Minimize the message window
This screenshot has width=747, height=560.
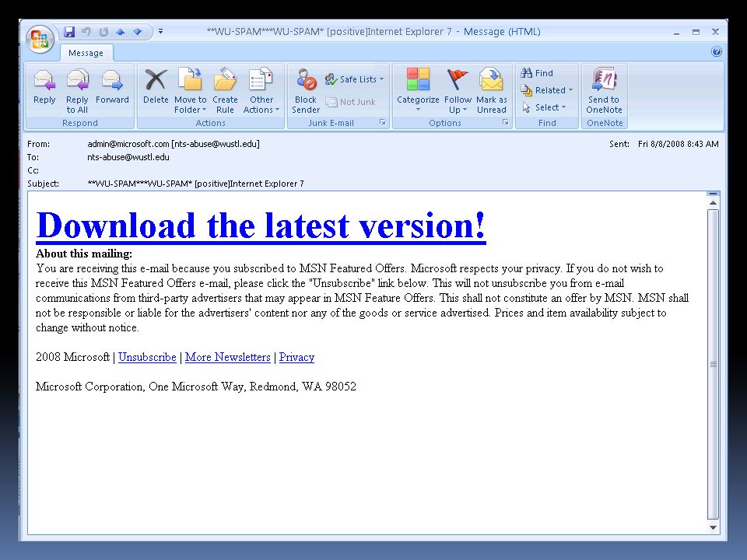(676, 33)
